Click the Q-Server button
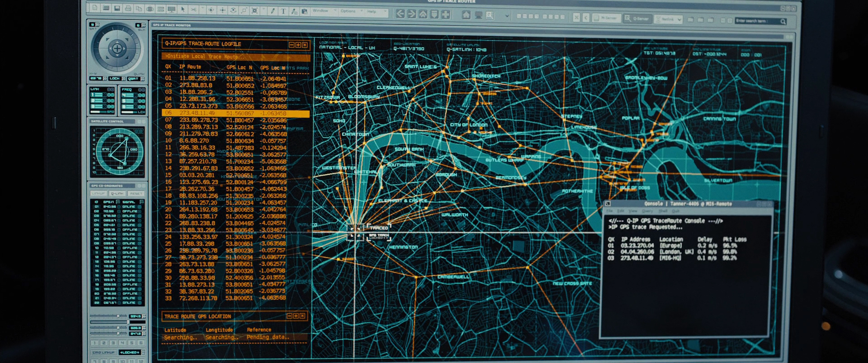This screenshot has width=868, height=363. pyautogui.click(x=638, y=19)
